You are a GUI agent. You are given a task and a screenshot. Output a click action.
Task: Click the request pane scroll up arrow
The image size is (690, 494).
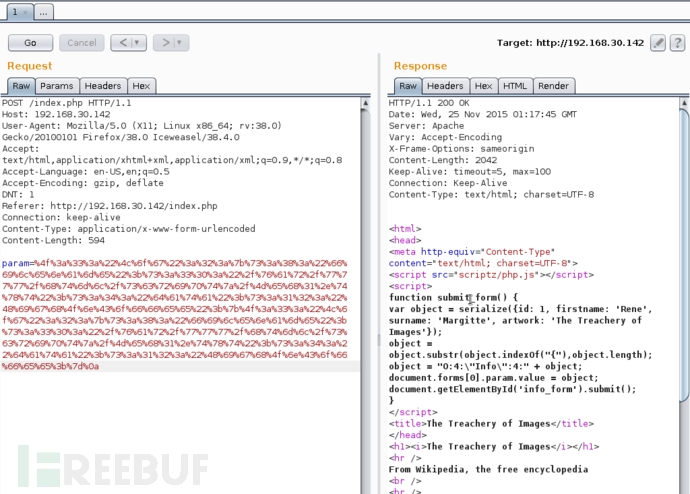(x=365, y=103)
